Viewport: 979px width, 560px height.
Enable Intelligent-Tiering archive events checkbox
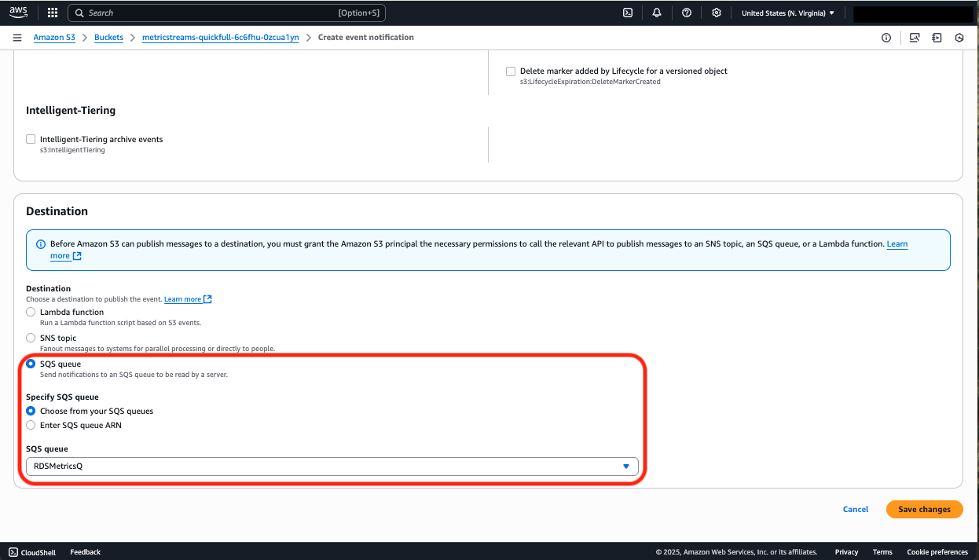click(x=31, y=139)
